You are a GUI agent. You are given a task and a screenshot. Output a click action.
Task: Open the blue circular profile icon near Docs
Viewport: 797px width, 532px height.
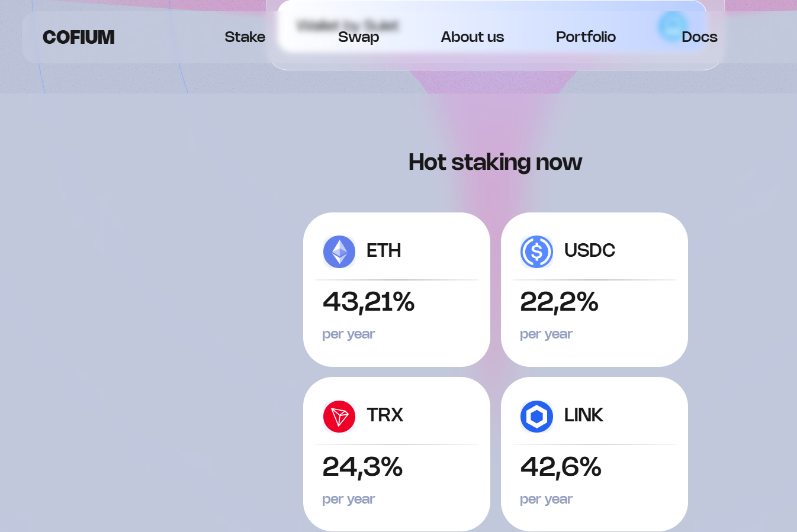[671, 27]
